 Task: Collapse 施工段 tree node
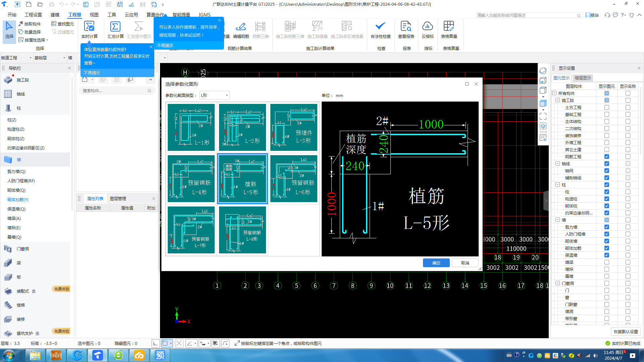558,100
